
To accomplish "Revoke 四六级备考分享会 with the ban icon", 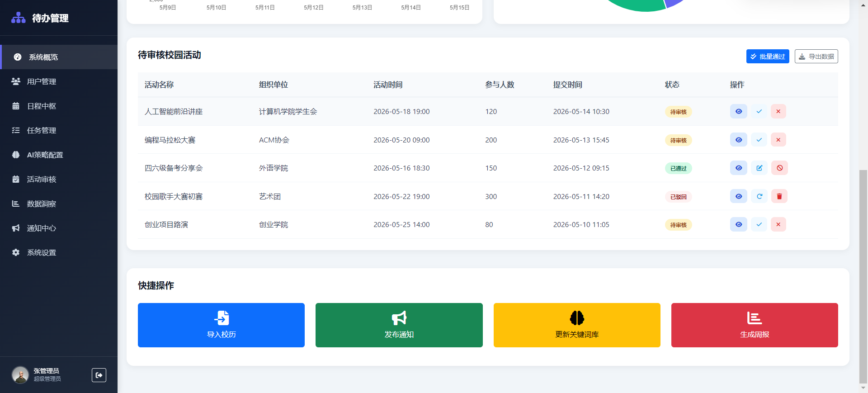I will point(779,168).
